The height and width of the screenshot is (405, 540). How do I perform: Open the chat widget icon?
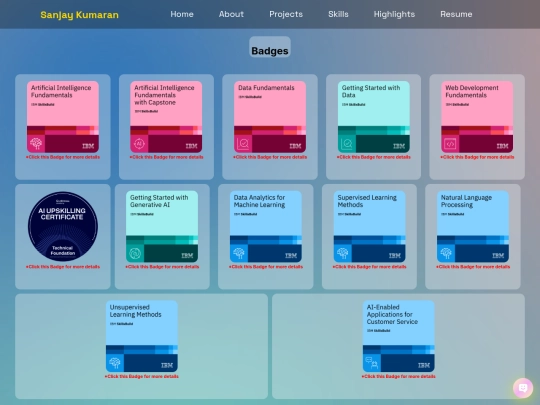pyautogui.click(x=523, y=388)
